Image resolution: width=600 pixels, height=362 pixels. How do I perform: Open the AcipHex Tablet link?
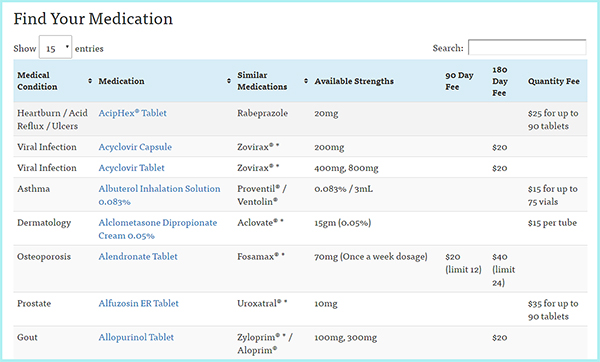(x=132, y=113)
